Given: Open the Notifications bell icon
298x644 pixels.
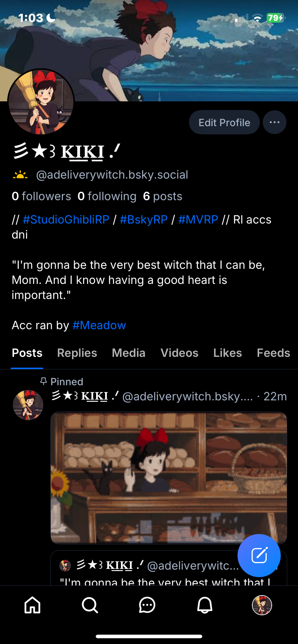Looking at the screenshot, I should (205, 605).
